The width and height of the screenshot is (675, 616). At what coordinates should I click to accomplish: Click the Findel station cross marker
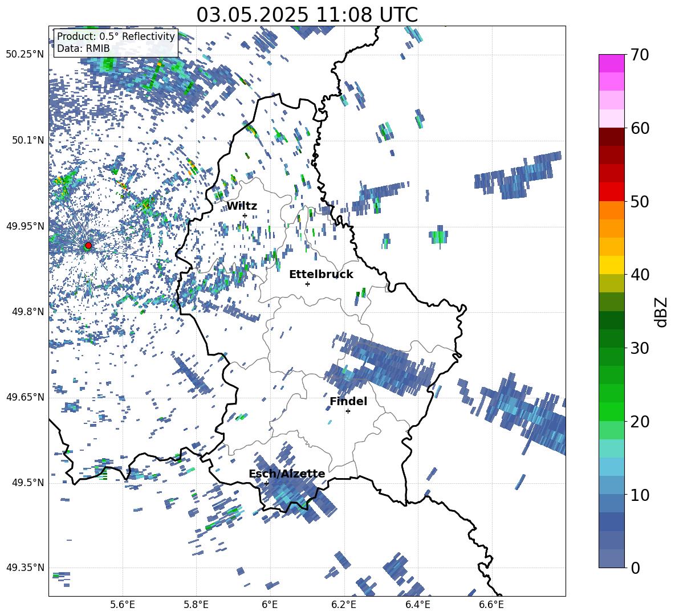click(348, 411)
